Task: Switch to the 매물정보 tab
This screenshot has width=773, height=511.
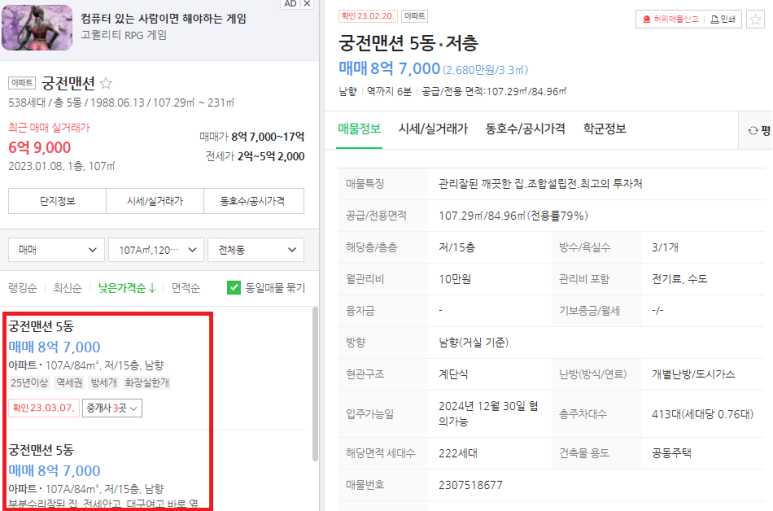Action: [359, 129]
